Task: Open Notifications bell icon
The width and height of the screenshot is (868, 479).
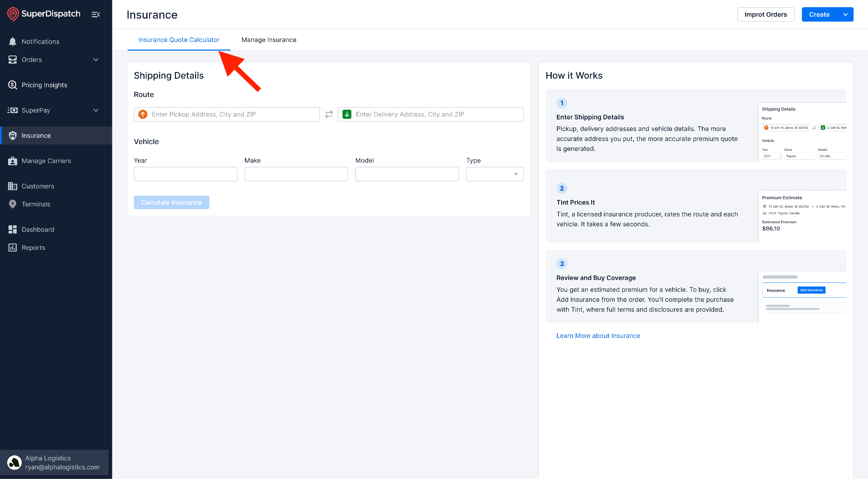Action: (13, 42)
